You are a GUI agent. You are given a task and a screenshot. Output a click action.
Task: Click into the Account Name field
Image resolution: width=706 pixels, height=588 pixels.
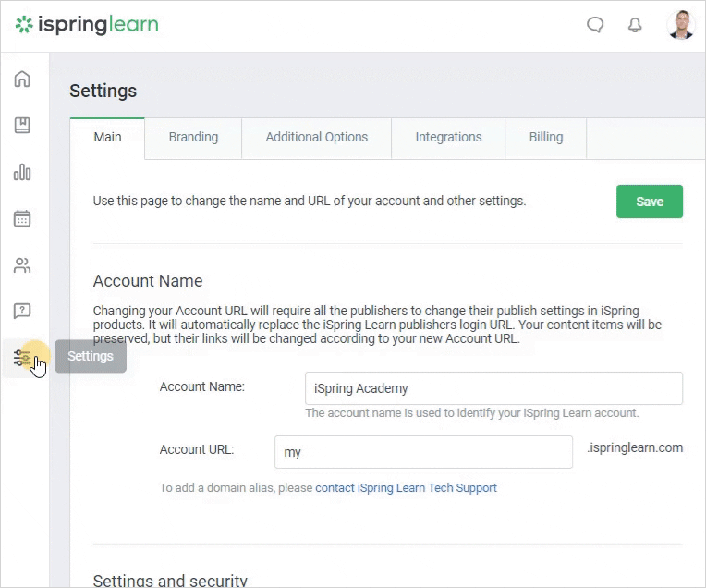[x=493, y=388]
